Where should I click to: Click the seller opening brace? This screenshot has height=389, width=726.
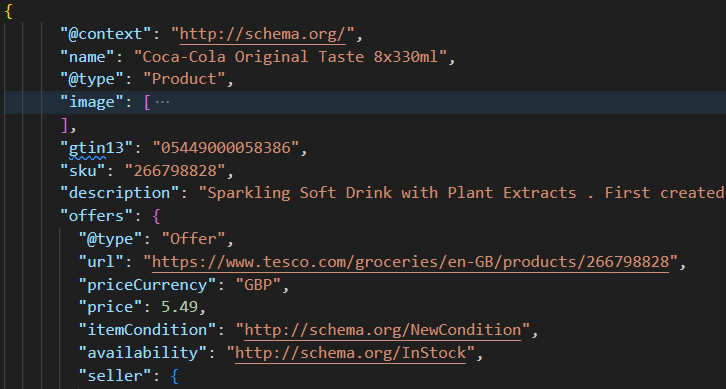coord(174,376)
